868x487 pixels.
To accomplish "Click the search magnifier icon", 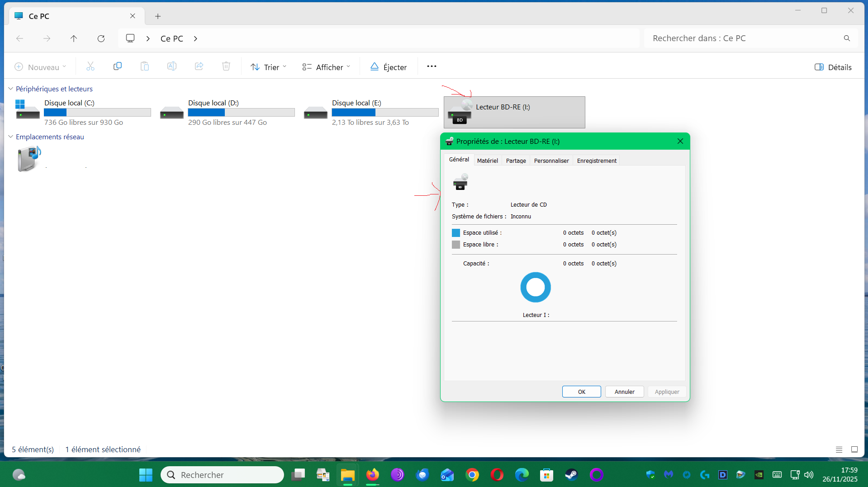I will (x=847, y=38).
